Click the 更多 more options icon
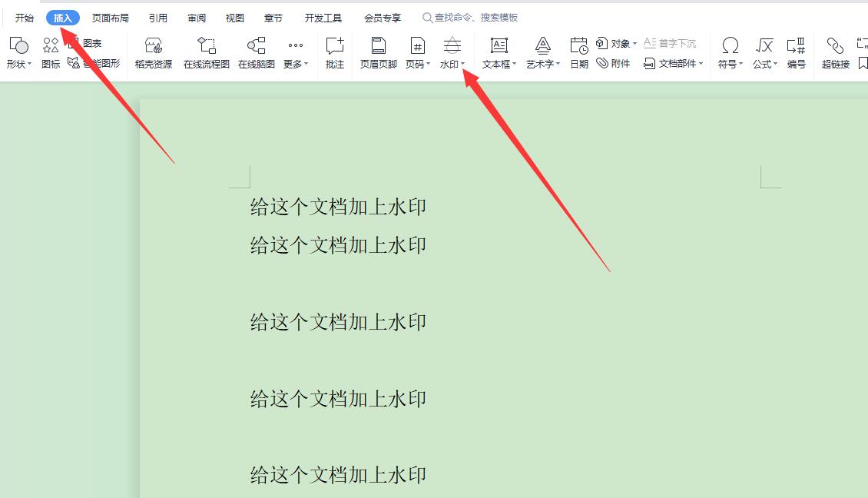 pos(296,45)
